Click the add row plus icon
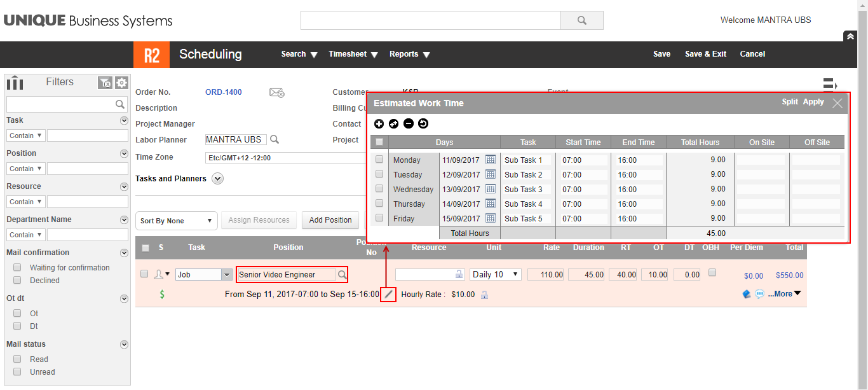868x390 pixels. (x=379, y=123)
